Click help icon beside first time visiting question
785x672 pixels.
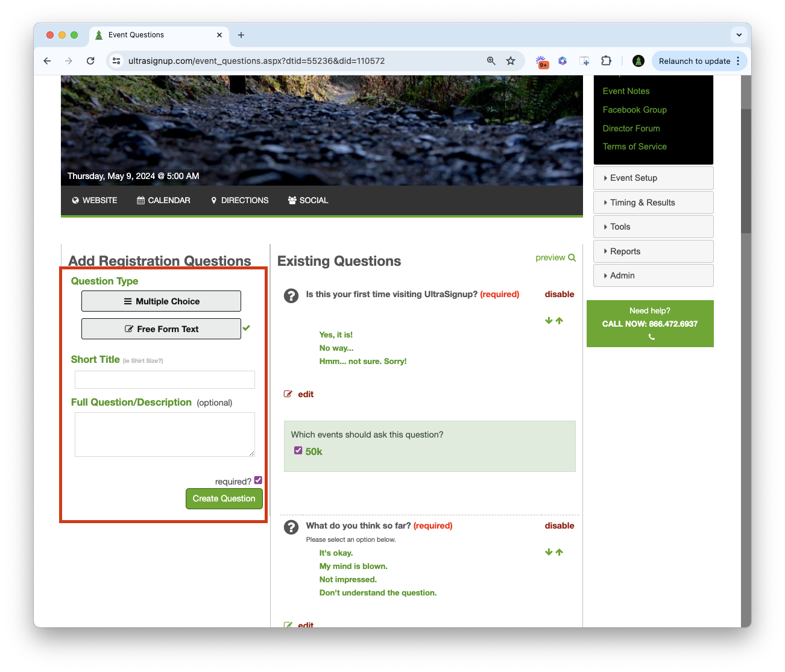pos(291,296)
